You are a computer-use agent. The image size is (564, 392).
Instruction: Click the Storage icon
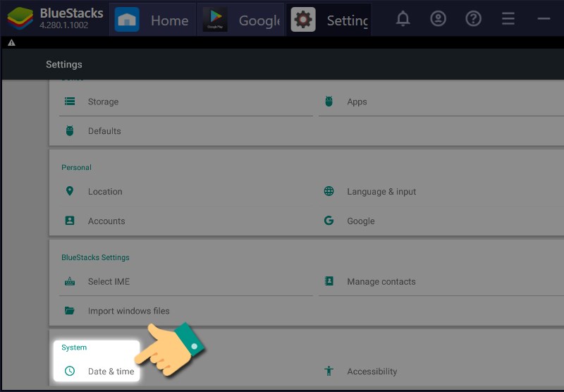[x=70, y=102]
